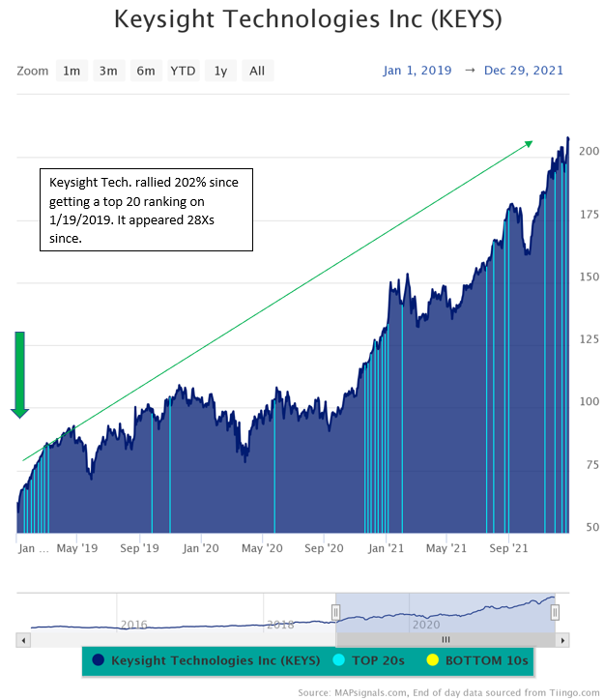Click the chart title Keysight Technologies Inc (KEYS)

(308, 19)
